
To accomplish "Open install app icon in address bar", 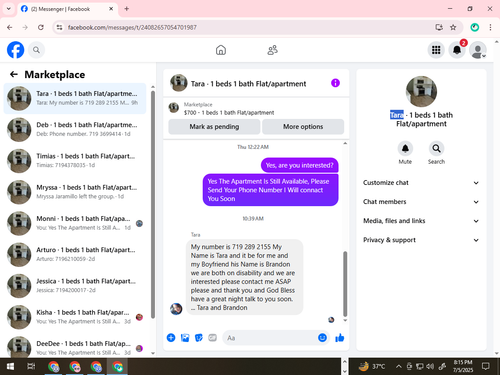I will pyautogui.click(x=439, y=27).
